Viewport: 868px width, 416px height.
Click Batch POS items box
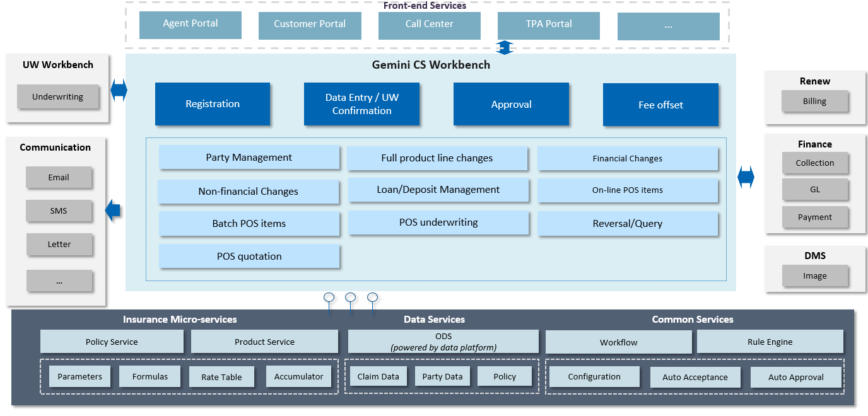249,224
